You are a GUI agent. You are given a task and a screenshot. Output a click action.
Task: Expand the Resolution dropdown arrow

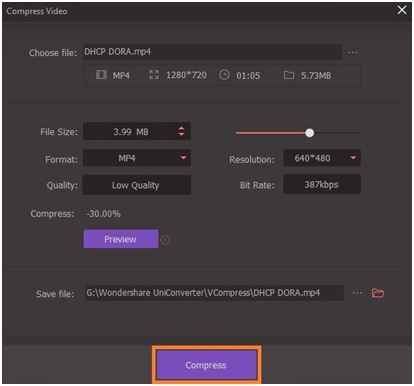pyautogui.click(x=353, y=158)
